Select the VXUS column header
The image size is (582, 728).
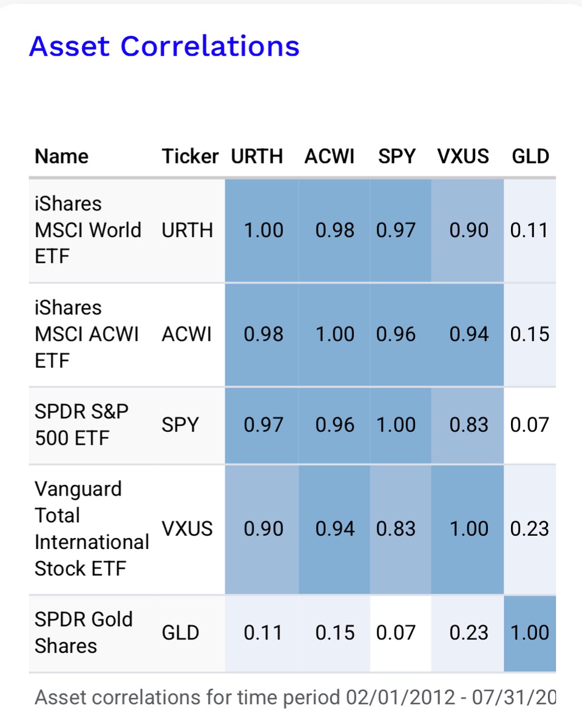point(462,157)
